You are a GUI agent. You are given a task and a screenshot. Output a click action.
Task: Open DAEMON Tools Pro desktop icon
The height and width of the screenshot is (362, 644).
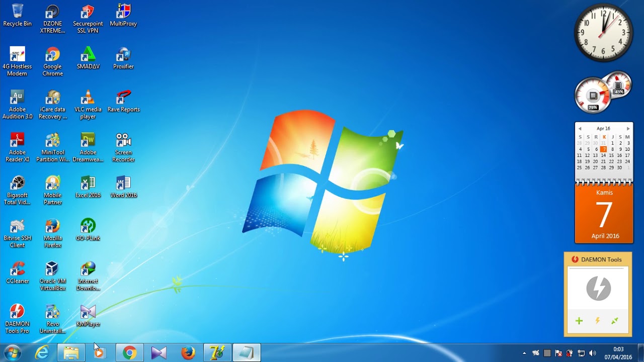click(x=17, y=319)
